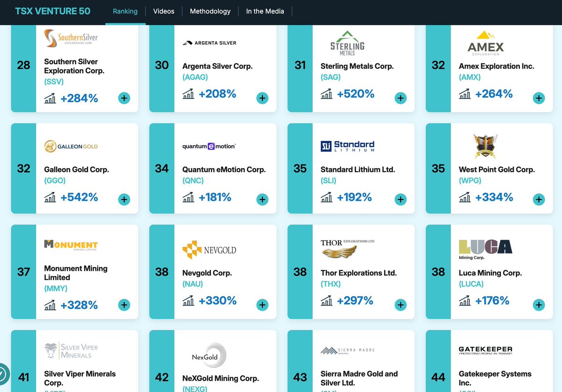Click the Quantum eMotion logo
The image size is (562, 392).
(209, 147)
